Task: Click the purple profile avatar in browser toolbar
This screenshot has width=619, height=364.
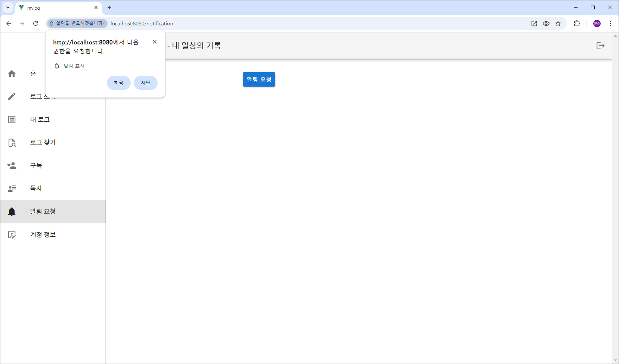Action: click(x=597, y=24)
